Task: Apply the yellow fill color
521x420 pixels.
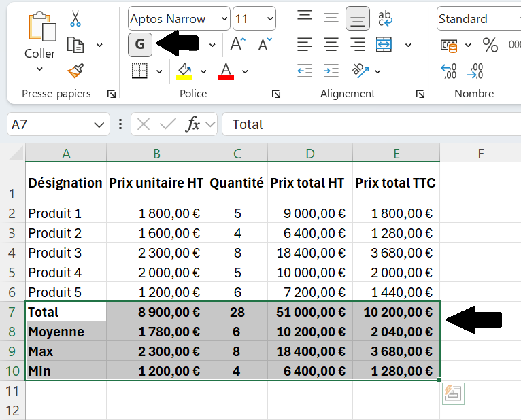Action: point(184,71)
